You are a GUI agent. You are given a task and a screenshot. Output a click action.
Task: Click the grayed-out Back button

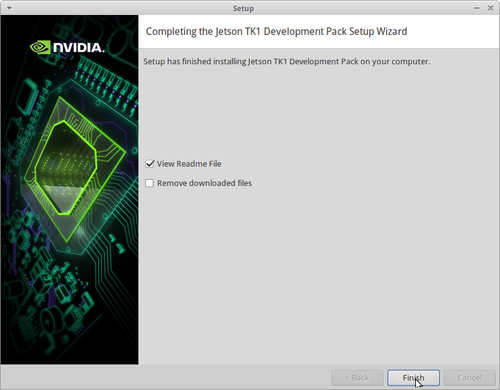point(357,378)
